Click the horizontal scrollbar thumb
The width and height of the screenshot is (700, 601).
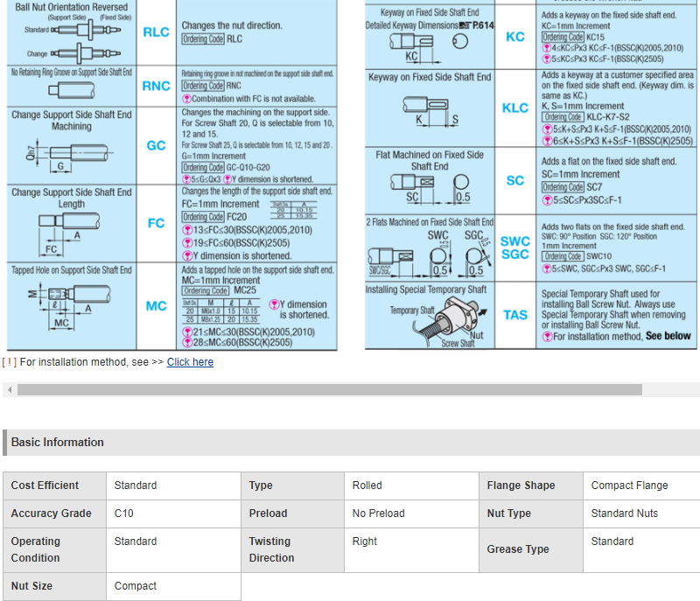coord(330,390)
